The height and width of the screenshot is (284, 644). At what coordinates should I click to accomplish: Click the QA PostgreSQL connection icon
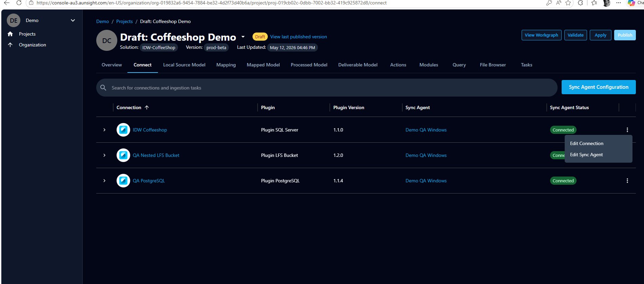tap(123, 181)
